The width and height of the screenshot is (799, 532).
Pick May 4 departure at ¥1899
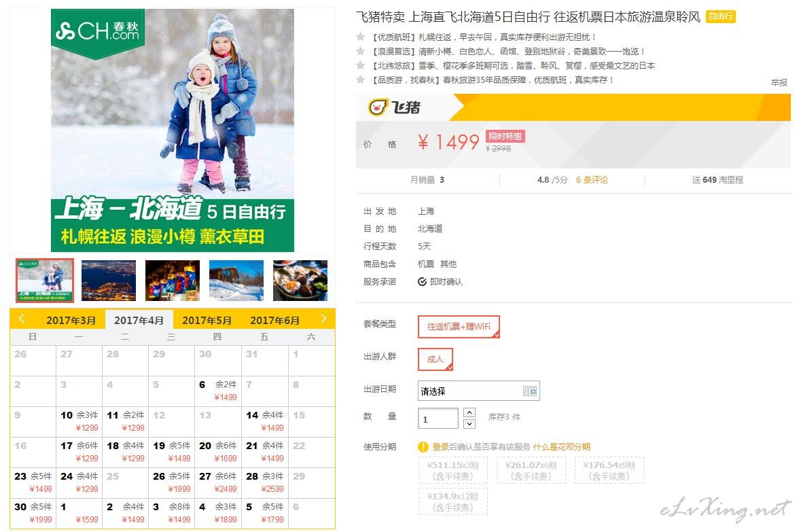pos(218,514)
